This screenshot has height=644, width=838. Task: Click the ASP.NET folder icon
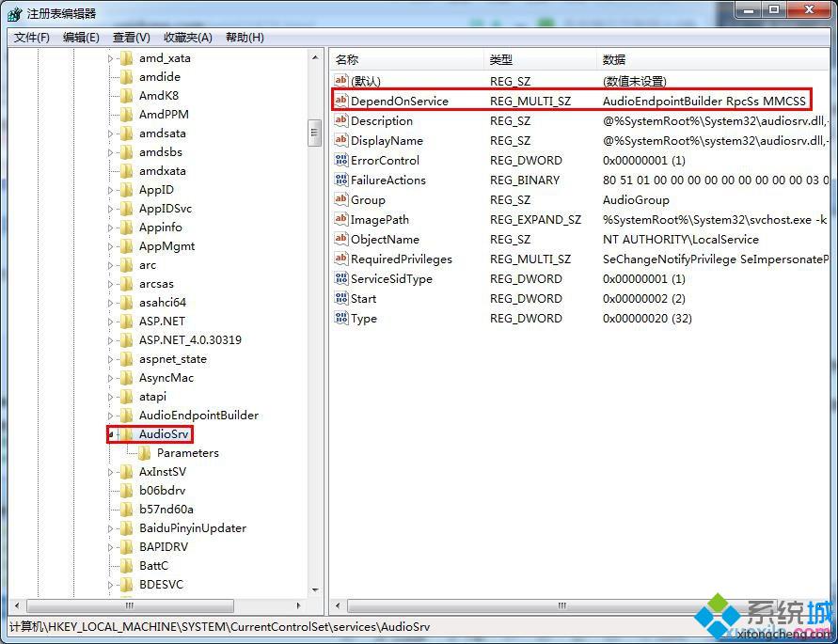(x=127, y=322)
